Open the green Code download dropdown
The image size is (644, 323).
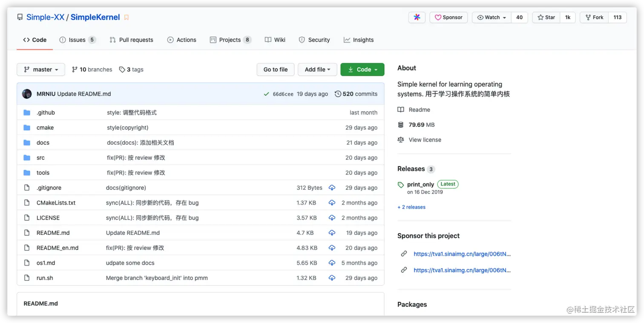pyautogui.click(x=362, y=69)
